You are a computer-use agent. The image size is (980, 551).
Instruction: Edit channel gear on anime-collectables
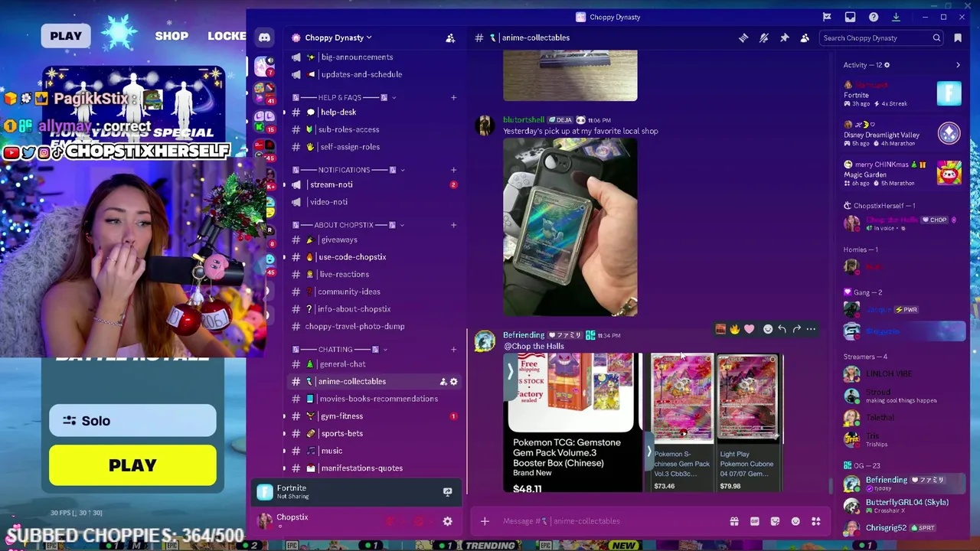tap(453, 381)
